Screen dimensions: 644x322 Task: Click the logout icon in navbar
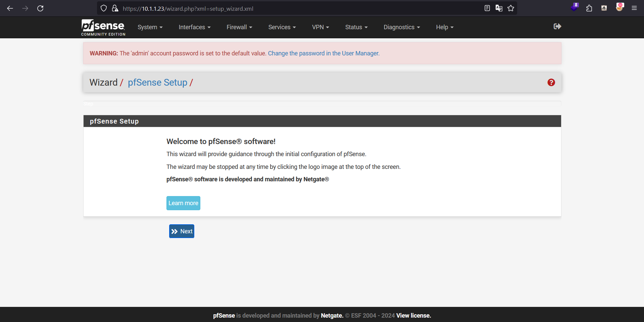tap(557, 27)
